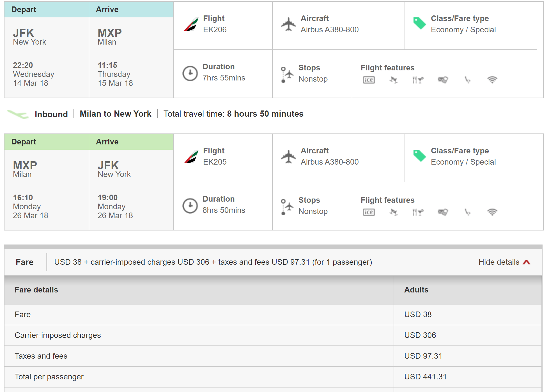Click the aircraft icon beside the EK206 Airbus A380-800
The width and height of the screenshot is (549, 392).
(288, 24)
